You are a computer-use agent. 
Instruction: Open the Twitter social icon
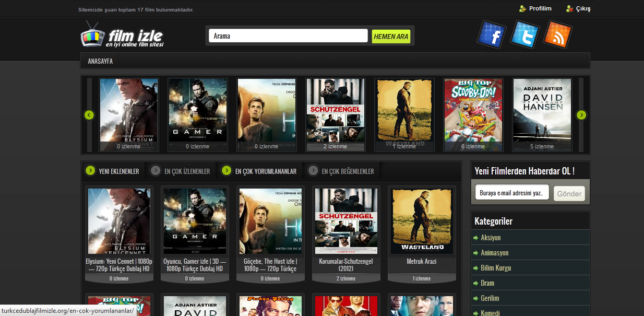tap(524, 34)
